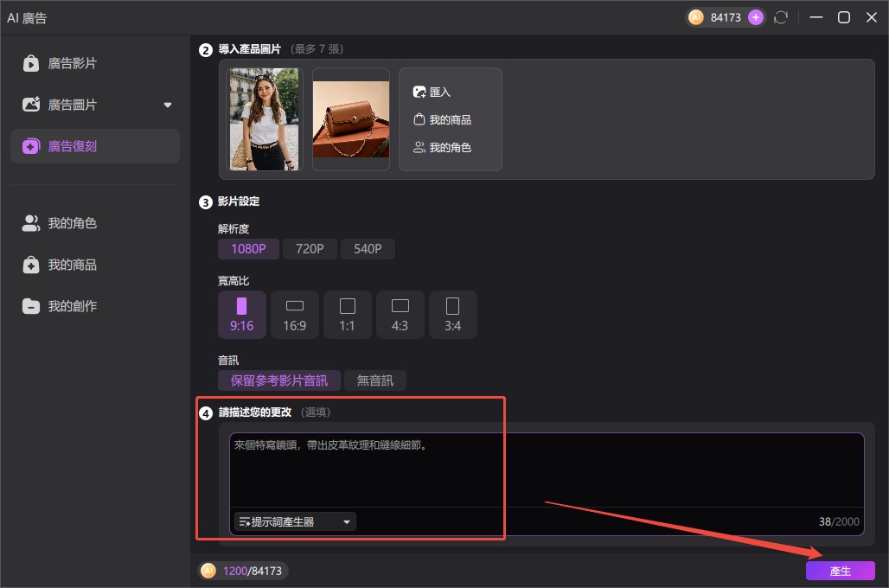Click the bag icon beside 我的商品 in import panel

(x=419, y=119)
